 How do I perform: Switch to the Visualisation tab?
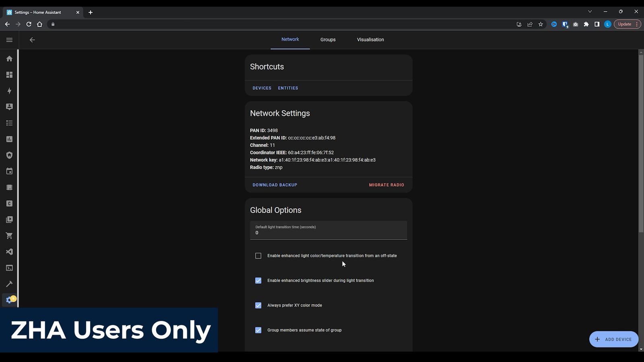tap(370, 40)
